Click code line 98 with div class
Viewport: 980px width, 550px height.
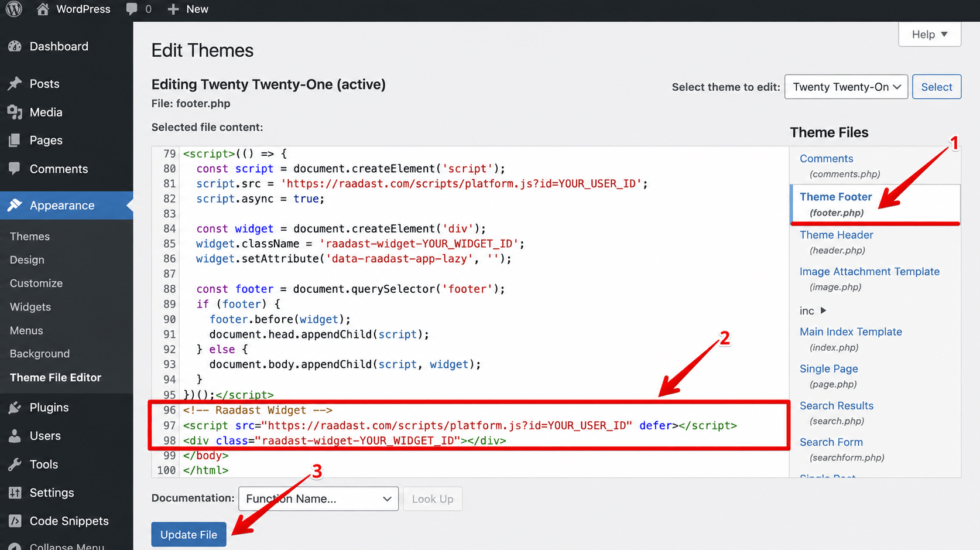pos(345,440)
